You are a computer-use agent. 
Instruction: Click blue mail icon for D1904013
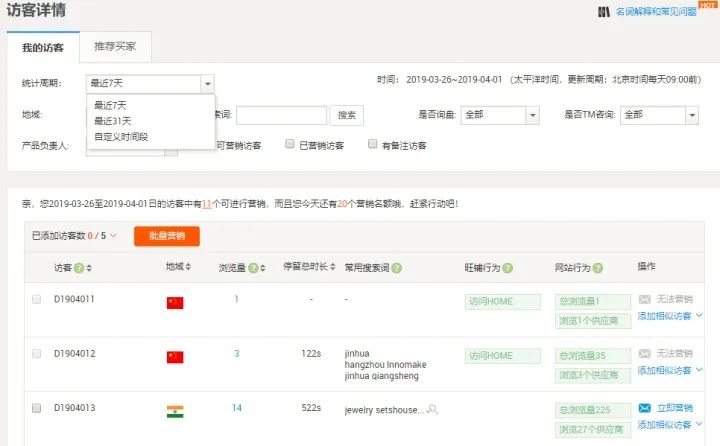coord(645,408)
